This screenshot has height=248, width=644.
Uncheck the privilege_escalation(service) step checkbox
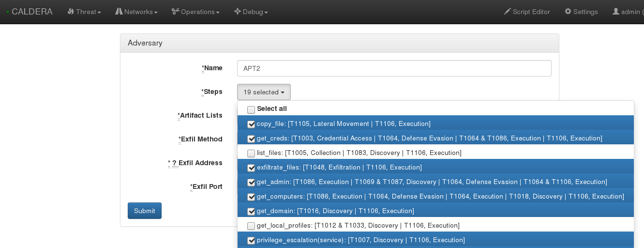(251, 240)
